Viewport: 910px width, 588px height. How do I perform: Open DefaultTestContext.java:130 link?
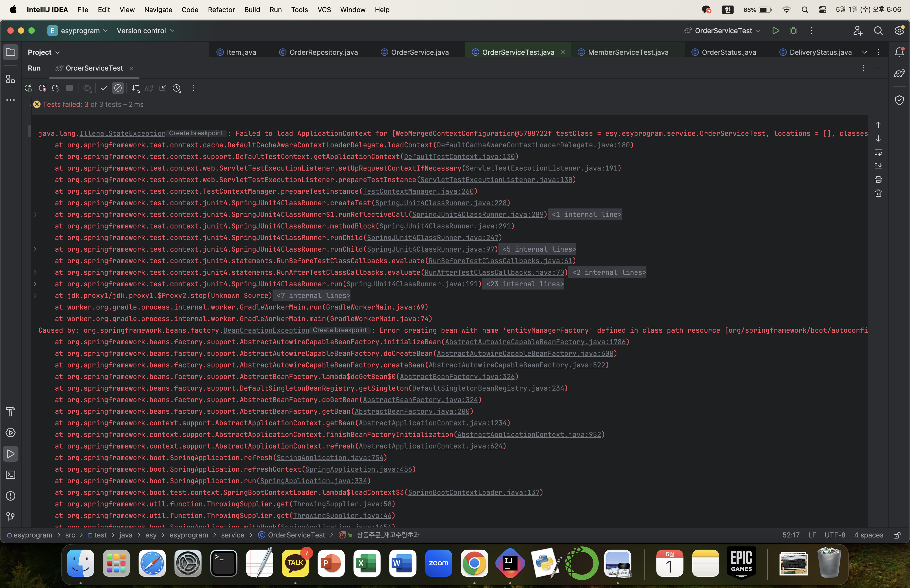459,157
